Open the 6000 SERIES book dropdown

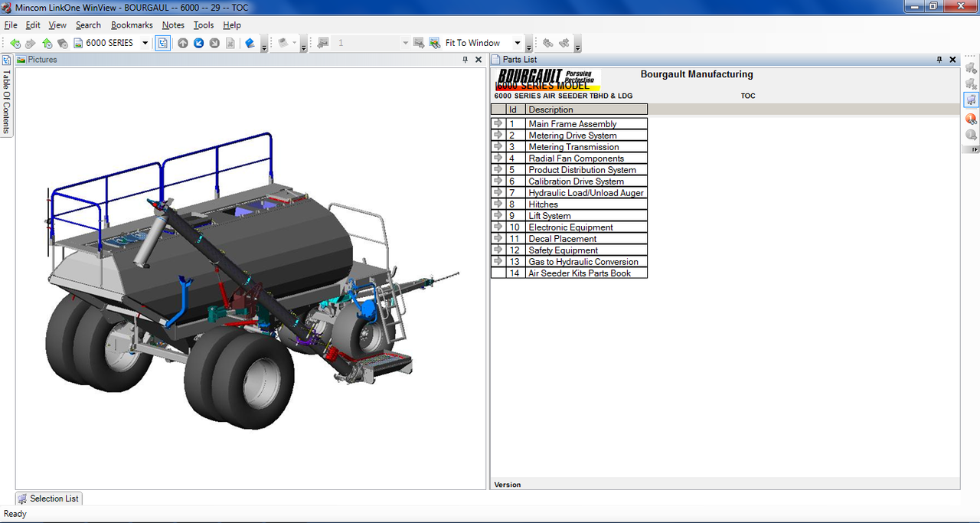[145, 43]
